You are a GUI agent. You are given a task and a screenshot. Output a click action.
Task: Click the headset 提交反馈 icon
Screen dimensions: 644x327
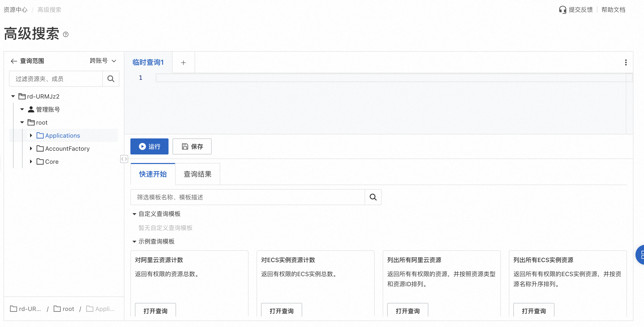click(x=562, y=10)
